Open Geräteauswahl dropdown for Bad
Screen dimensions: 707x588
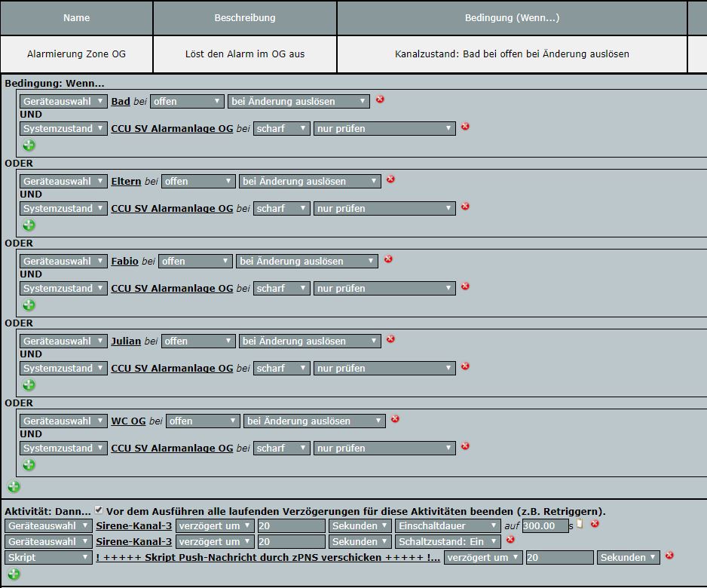tap(63, 102)
